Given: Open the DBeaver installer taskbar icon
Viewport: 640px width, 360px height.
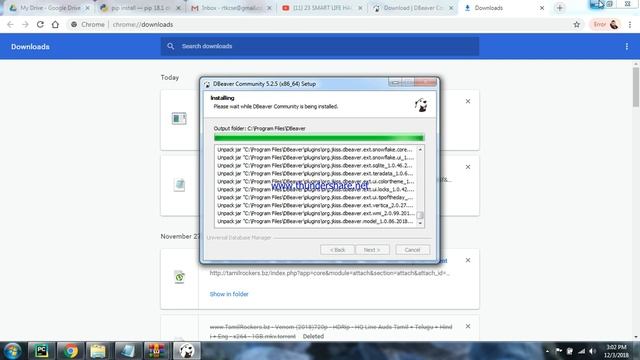Looking at the screenshot, I should tap(187, 351).
